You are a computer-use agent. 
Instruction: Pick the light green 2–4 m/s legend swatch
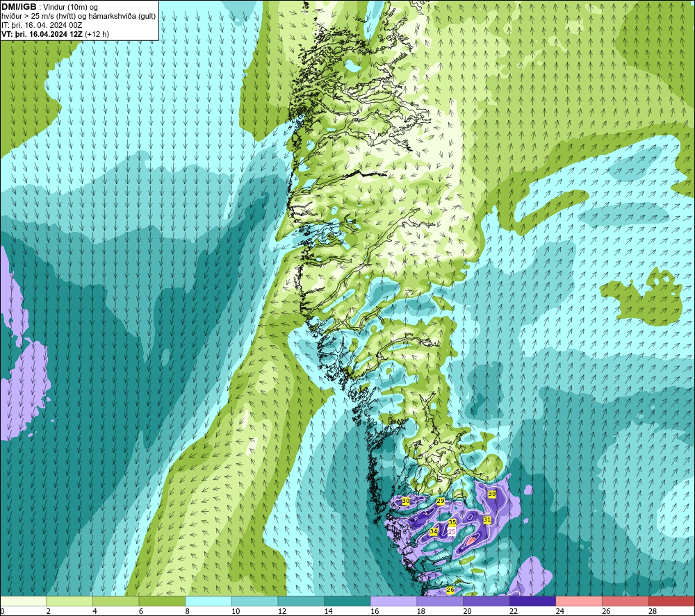69,601
